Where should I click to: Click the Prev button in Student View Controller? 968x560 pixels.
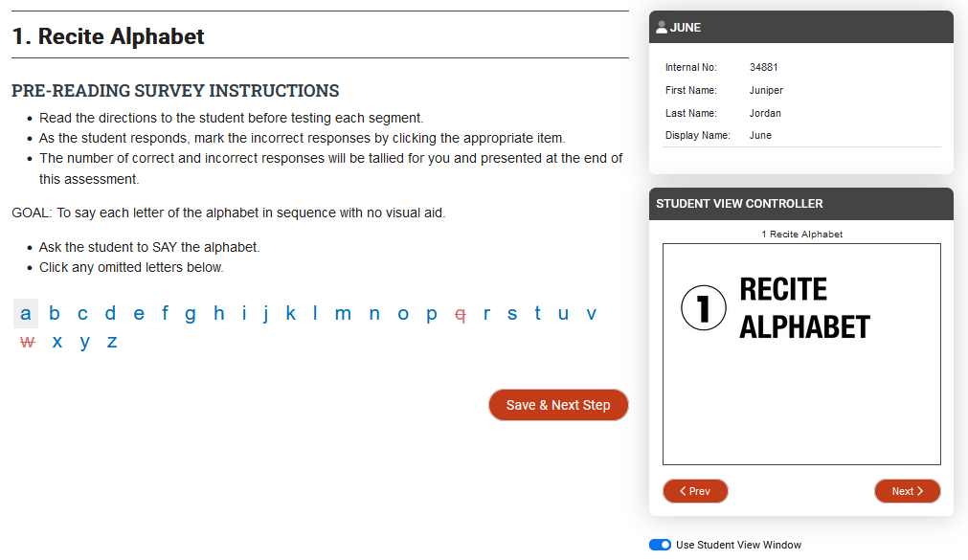695,491
